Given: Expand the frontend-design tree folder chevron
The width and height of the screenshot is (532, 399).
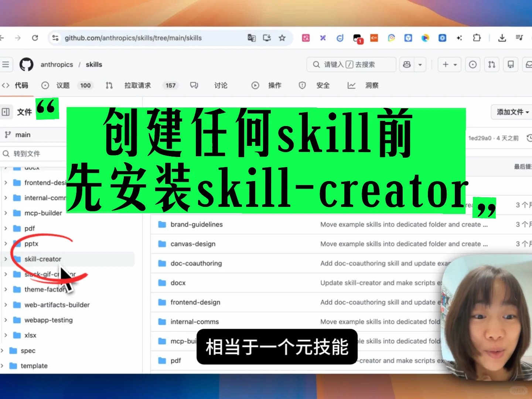Looking at the screenshot, I should pyautogui.click(x=6, y=183).
